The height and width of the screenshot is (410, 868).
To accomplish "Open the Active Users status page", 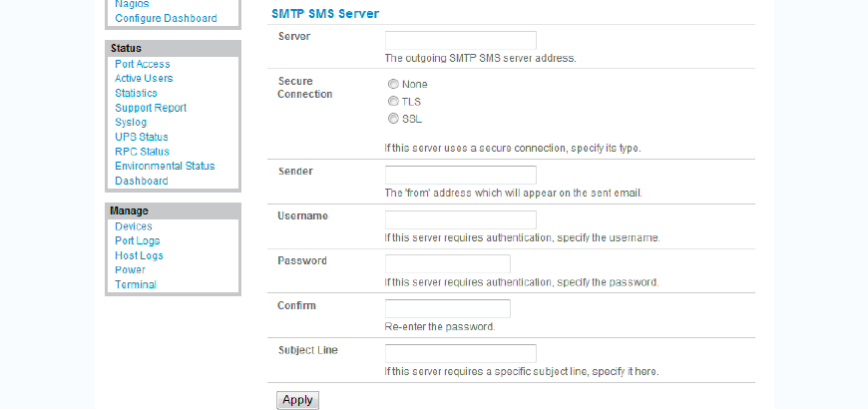I will click(144, 78).
